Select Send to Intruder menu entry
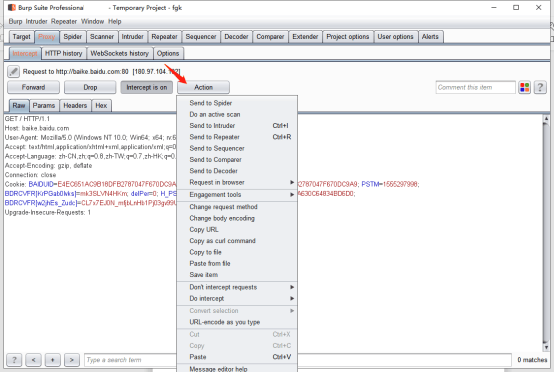Image resolution: width=554 pixels, height=372 pixels. click(237, 126)
